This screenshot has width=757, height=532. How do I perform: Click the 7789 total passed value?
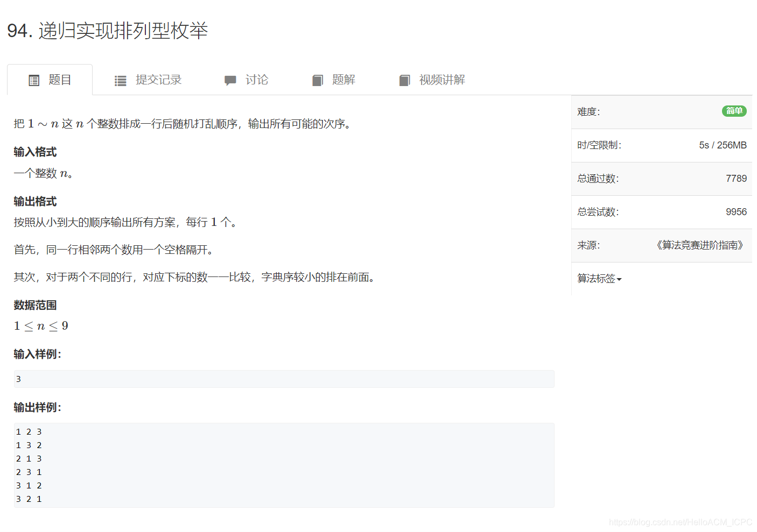736,179
